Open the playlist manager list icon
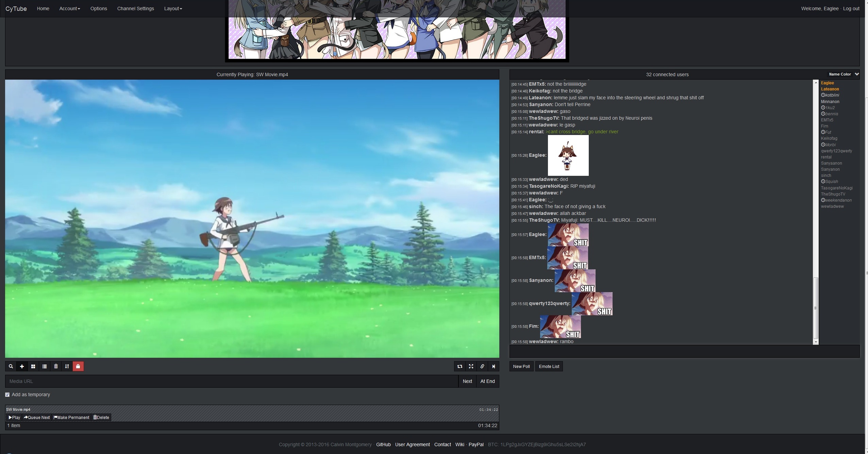The image size is (868, 454). point(45,366)
